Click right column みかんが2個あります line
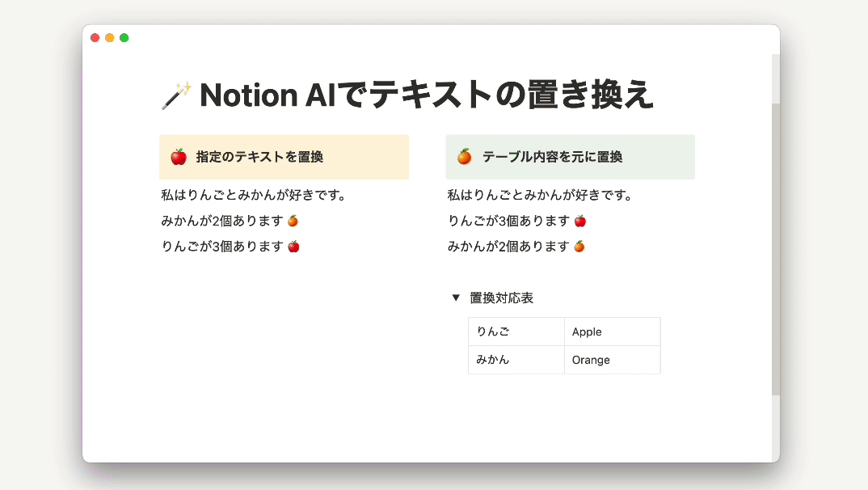Screen dimensions: 868x490 (x=516, y=247)
